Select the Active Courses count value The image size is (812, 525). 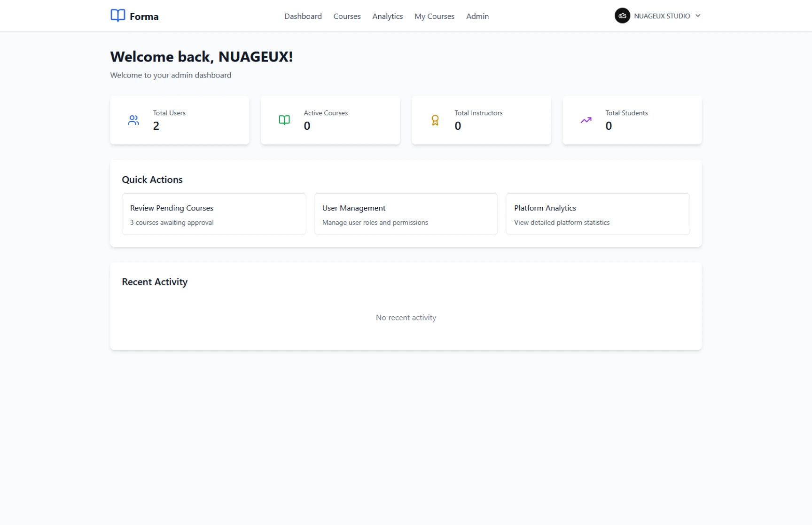(307, 126)
